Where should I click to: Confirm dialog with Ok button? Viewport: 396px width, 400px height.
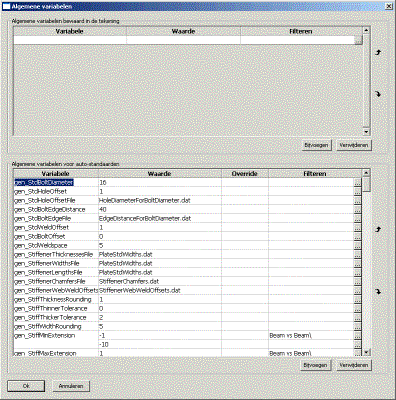[26, 386]
